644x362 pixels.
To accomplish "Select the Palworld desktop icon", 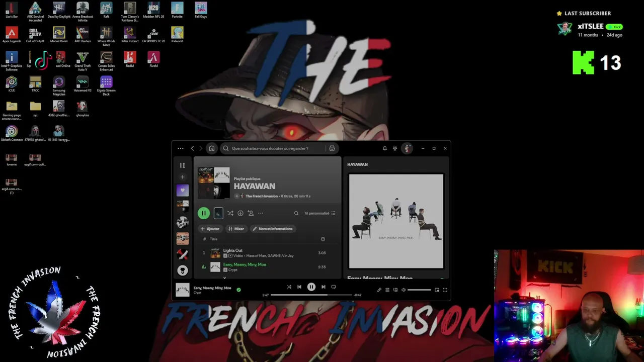I will pos(177,35).
